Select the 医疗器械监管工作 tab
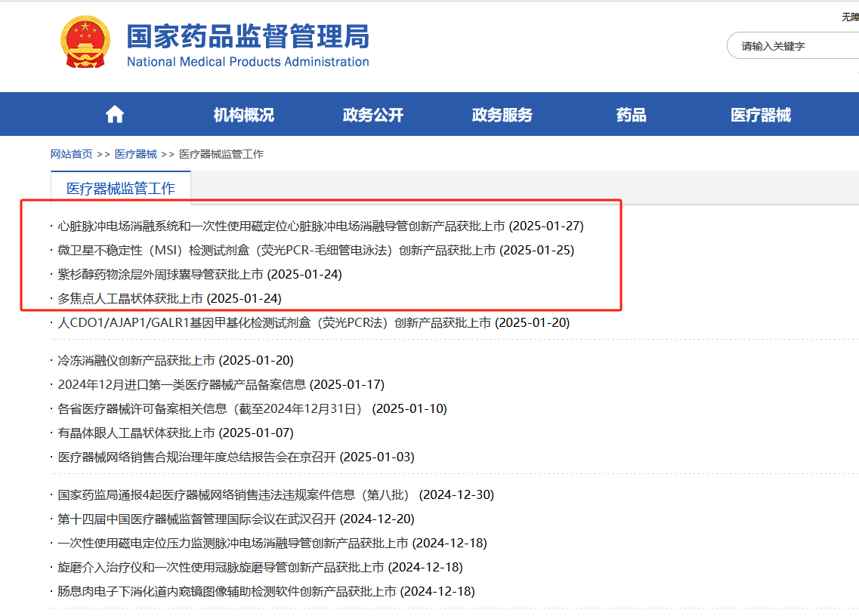This screenshot has height=616, width=859. (x=121, y=189)
